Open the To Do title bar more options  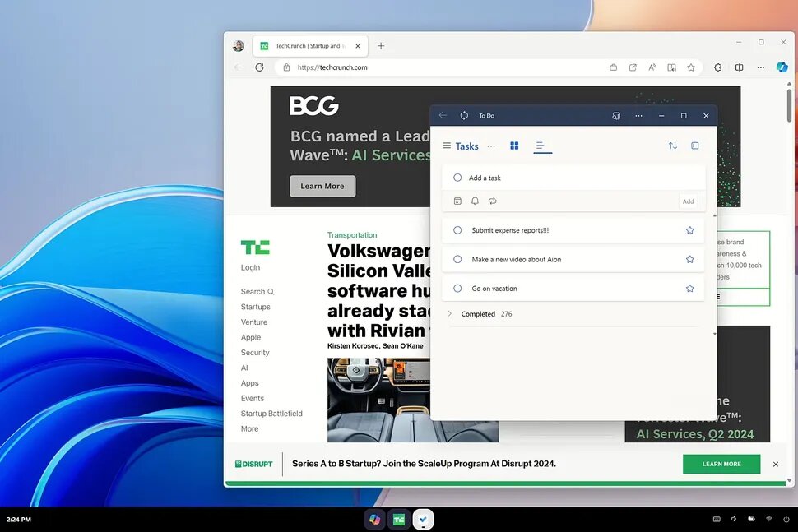pos(638,116)
